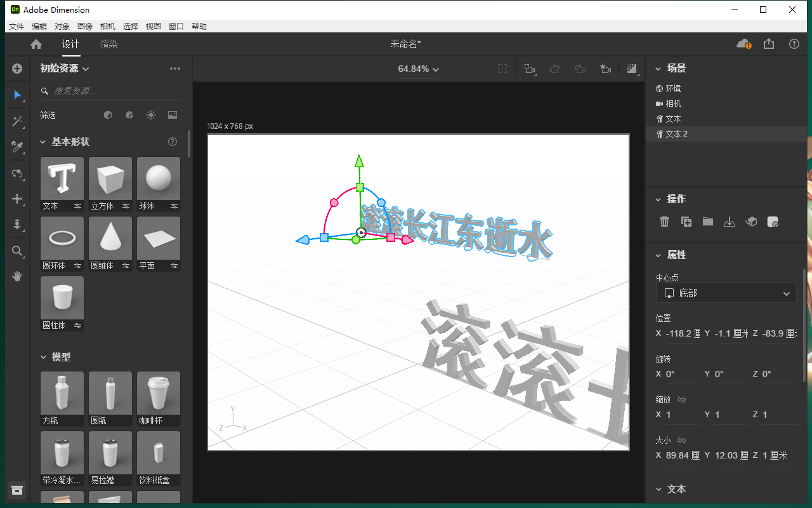Click the add and import content plus icon
This screenshot has width=812, height=508.
pyautogui.click(x=17, y=69)
